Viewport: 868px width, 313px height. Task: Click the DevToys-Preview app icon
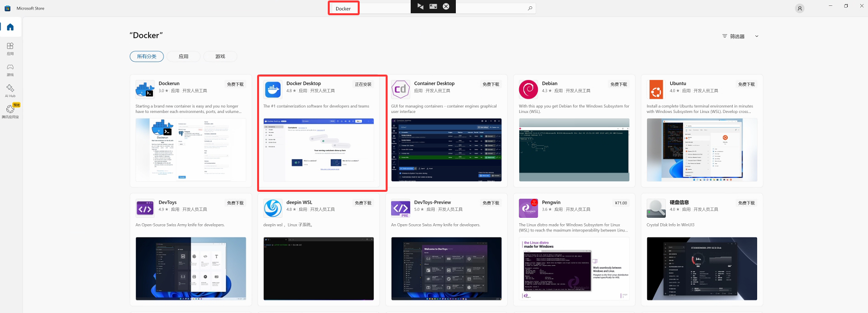point(400,209)
